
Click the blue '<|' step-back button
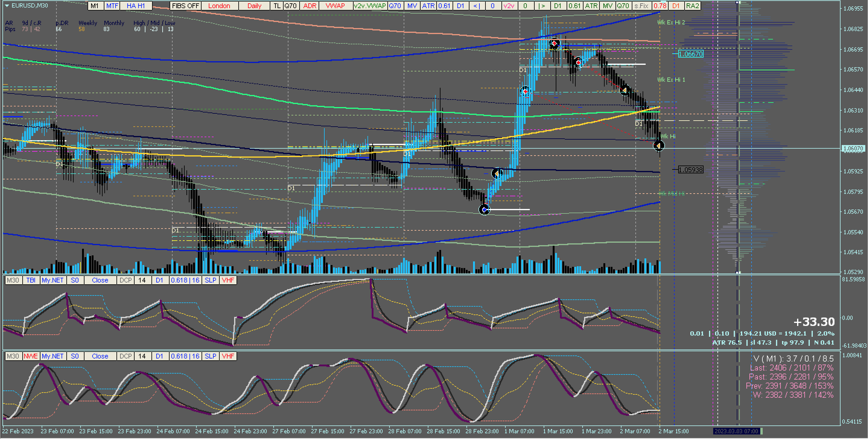(476, 6)
